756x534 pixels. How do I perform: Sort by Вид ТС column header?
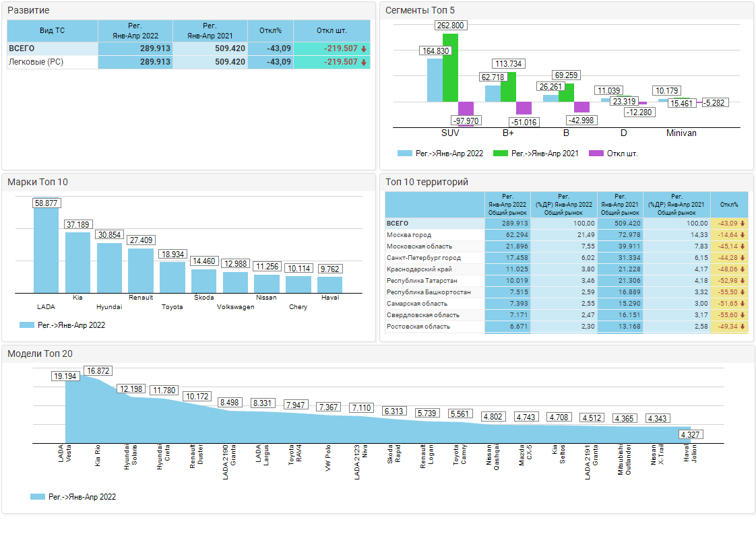point(53,30)
